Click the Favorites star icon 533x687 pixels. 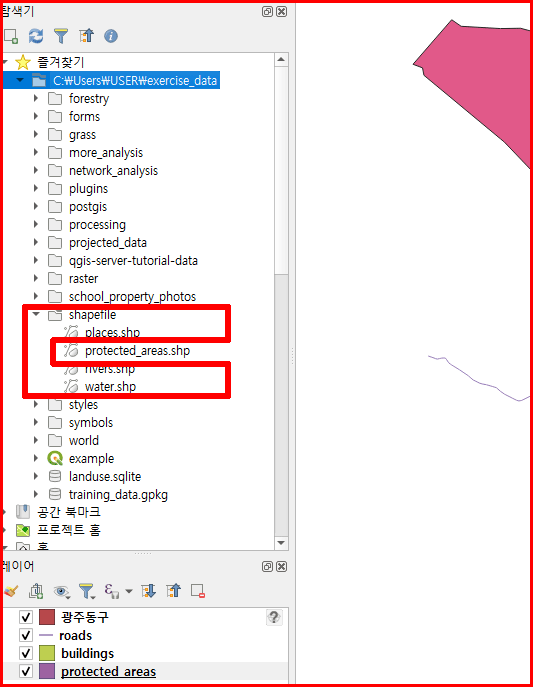pos(23,62)
